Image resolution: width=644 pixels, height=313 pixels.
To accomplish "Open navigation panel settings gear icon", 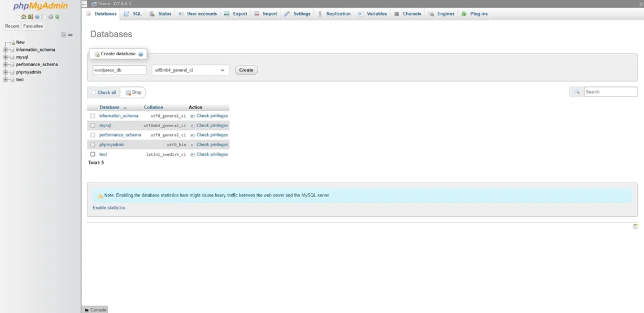I will tap(50, 17).
